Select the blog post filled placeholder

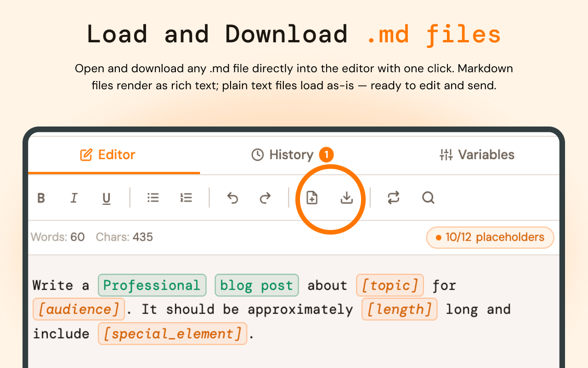[257, 285]
